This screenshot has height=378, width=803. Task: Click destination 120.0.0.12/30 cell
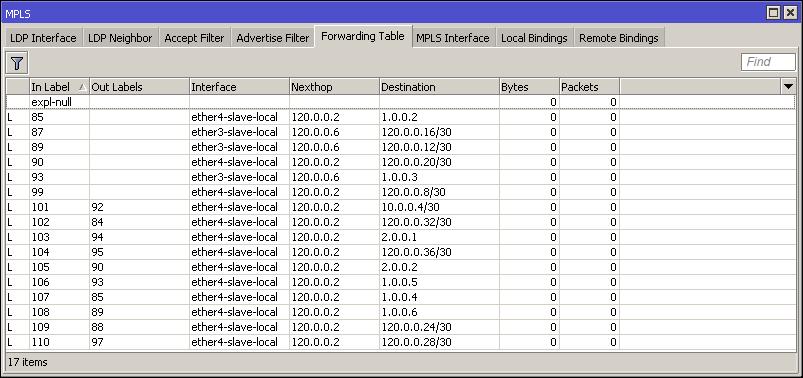tap(439, 147)
